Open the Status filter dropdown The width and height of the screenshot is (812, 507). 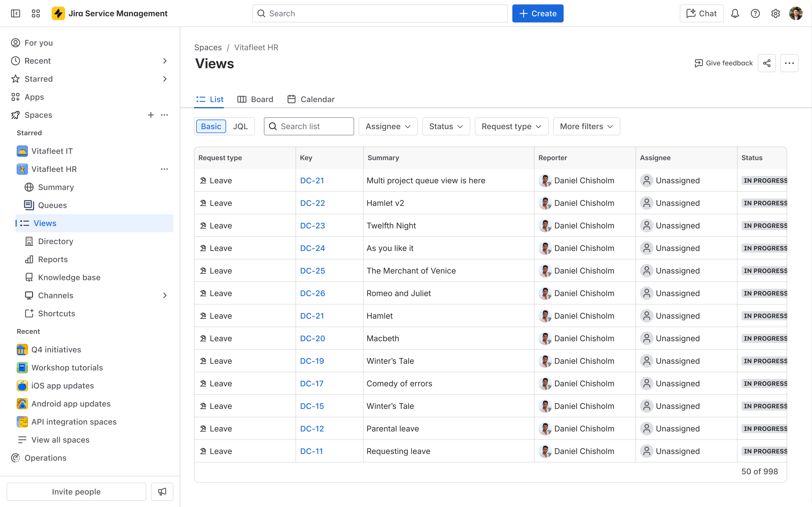pos(446,126)
